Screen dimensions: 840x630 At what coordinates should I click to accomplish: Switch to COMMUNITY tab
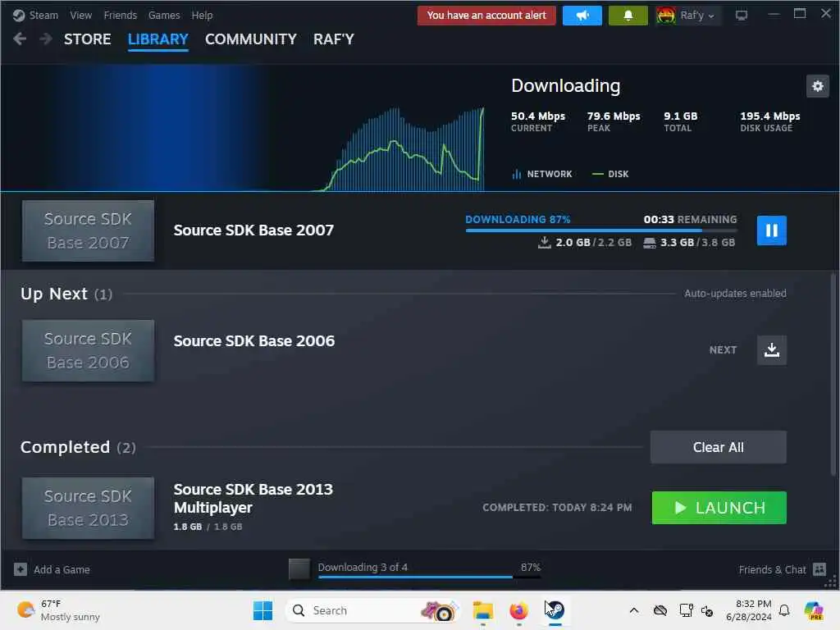[x=251, y=39]
